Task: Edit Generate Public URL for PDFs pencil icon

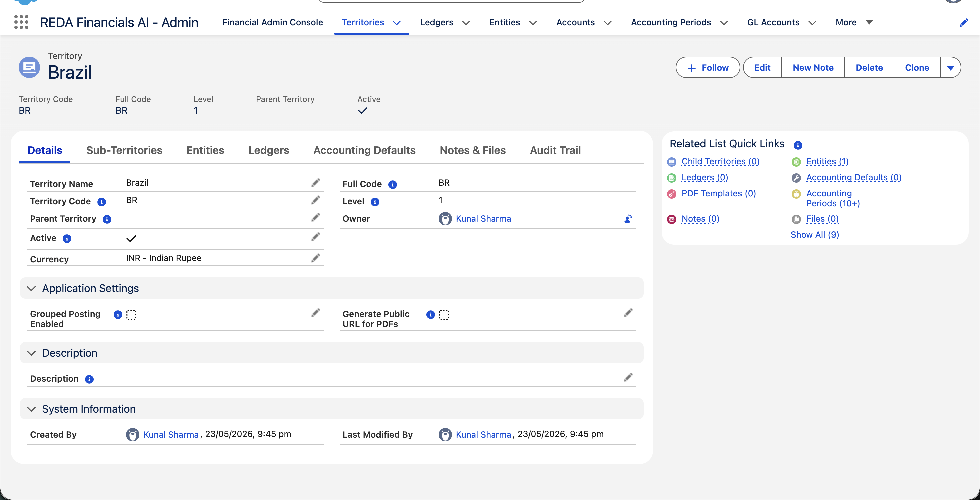Action: (628, 313)
